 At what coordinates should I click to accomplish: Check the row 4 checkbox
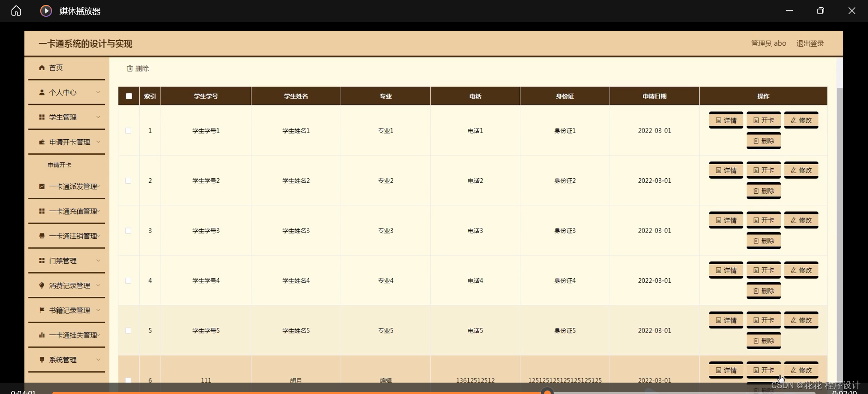[x=128, y=280]
